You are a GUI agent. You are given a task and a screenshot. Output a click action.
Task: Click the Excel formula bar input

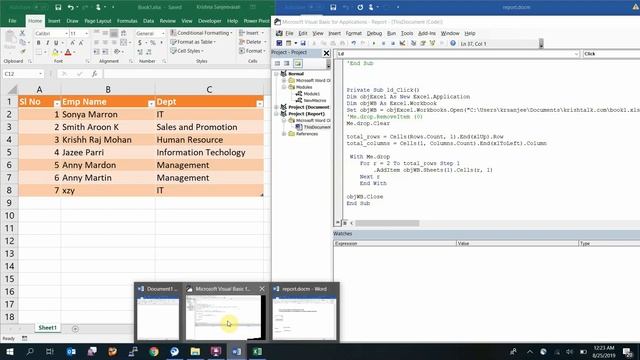click(x=186, y=74)
